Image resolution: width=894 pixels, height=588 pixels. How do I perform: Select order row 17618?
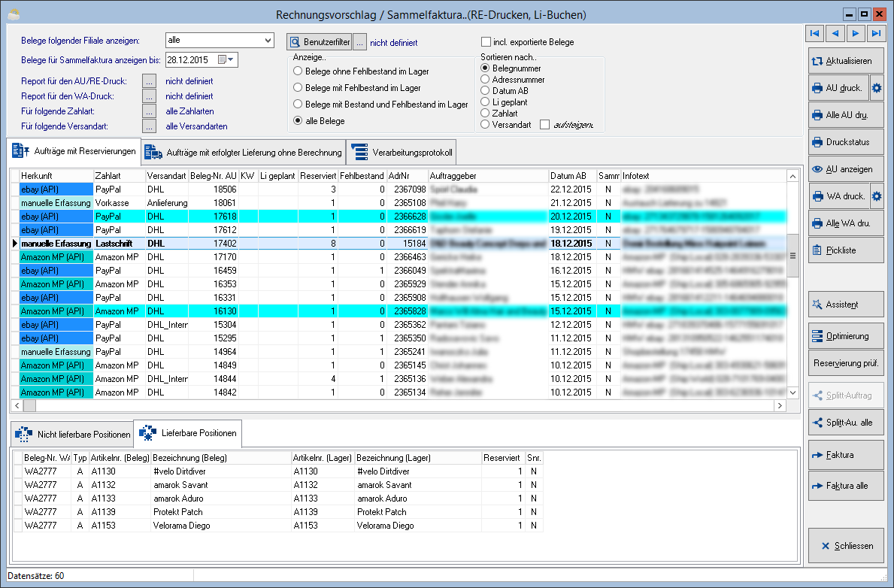pos(398,217)
